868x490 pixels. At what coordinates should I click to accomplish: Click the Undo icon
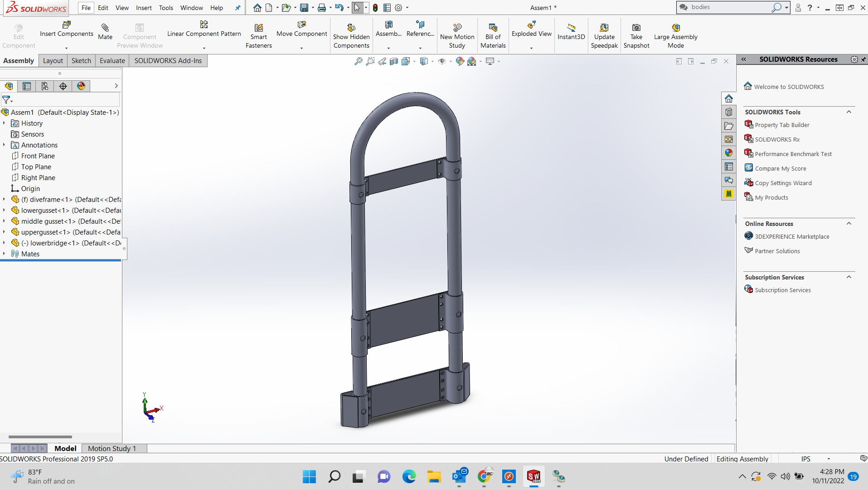point(339,8)
